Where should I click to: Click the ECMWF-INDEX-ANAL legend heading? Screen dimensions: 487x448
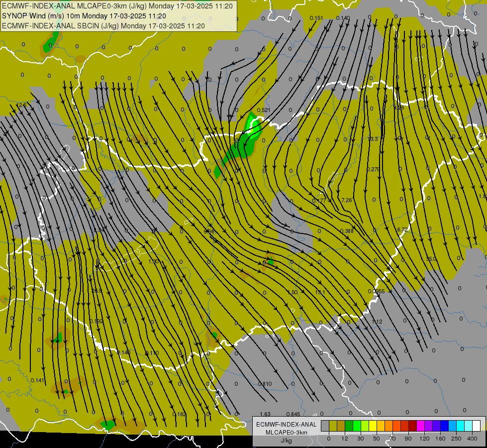[x=287, y=425]
